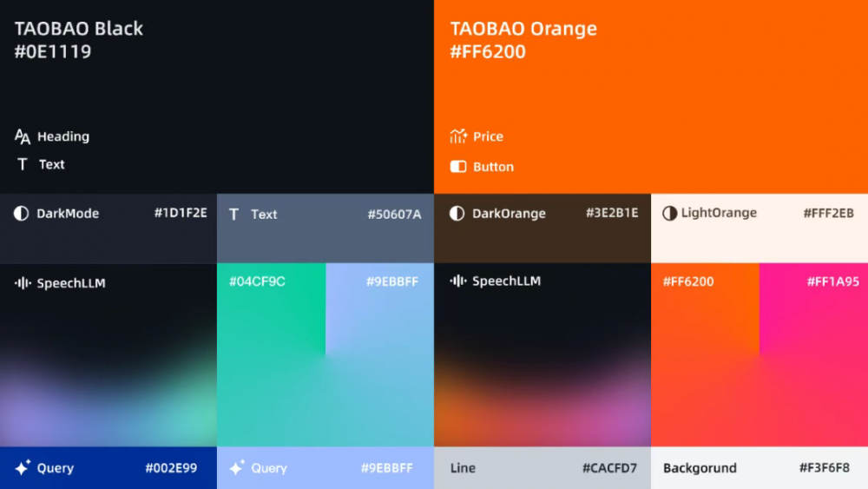This screenshot has height=489, width=868.
Task: Click the SpeechLLM waveform icon on the orange-glow panel
Action: (458, 281)
